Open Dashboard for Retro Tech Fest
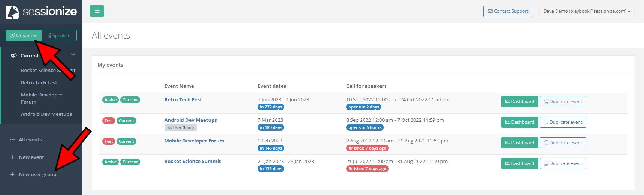 point(520,102)
